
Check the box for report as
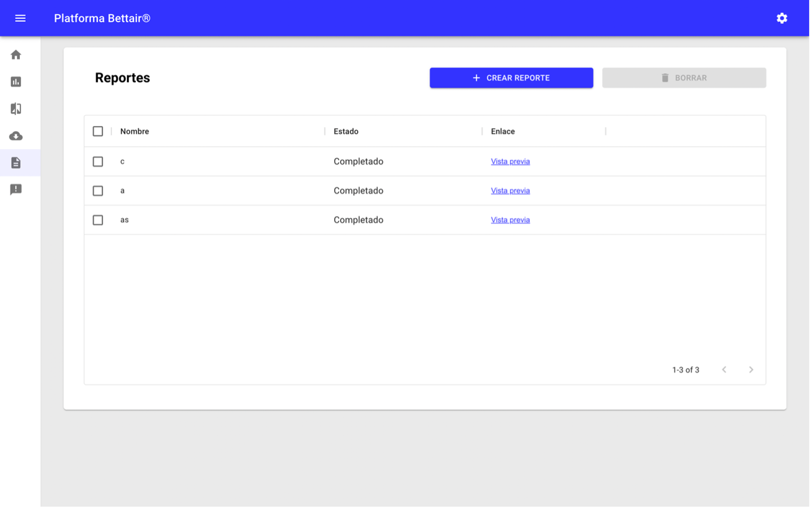tap(98, 220)
